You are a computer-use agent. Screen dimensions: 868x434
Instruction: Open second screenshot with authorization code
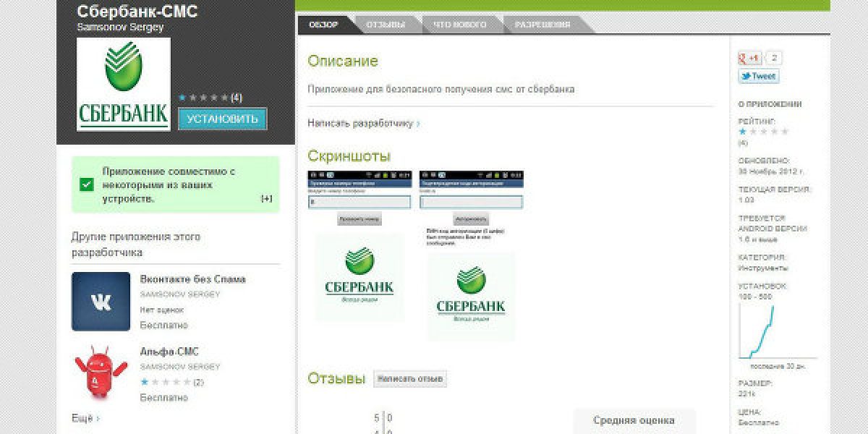click(x=471, y=256)
